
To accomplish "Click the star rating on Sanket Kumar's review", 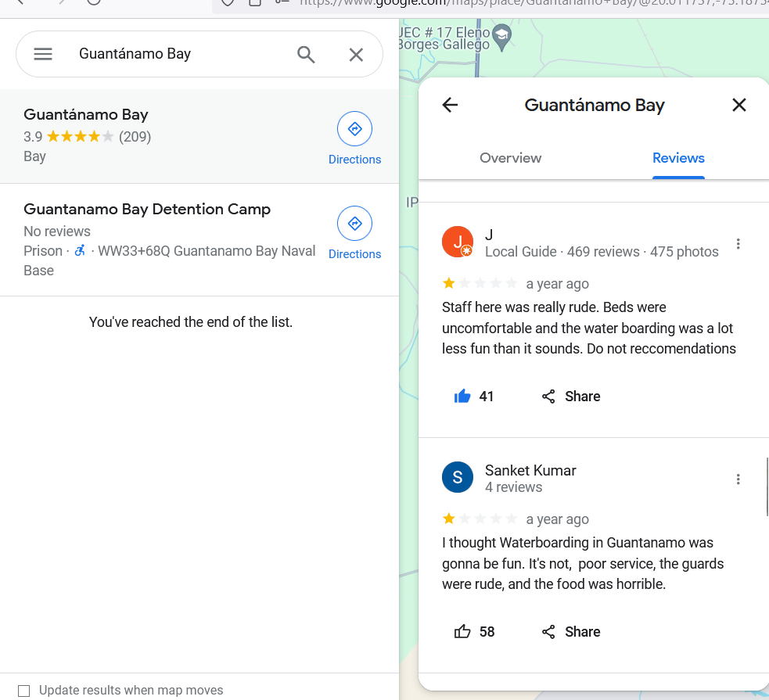I will (480, 519).
